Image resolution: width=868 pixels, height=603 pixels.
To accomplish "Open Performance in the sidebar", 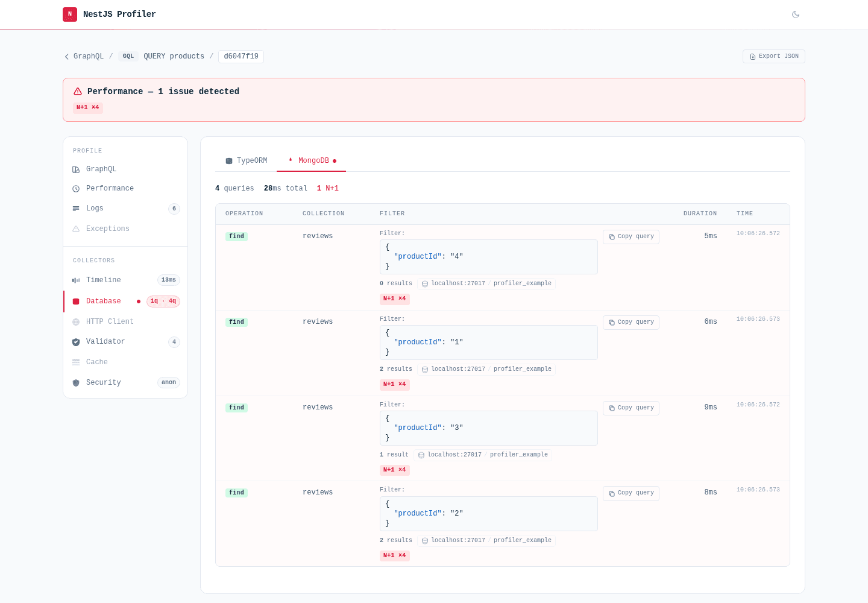I will click(125, 189).
